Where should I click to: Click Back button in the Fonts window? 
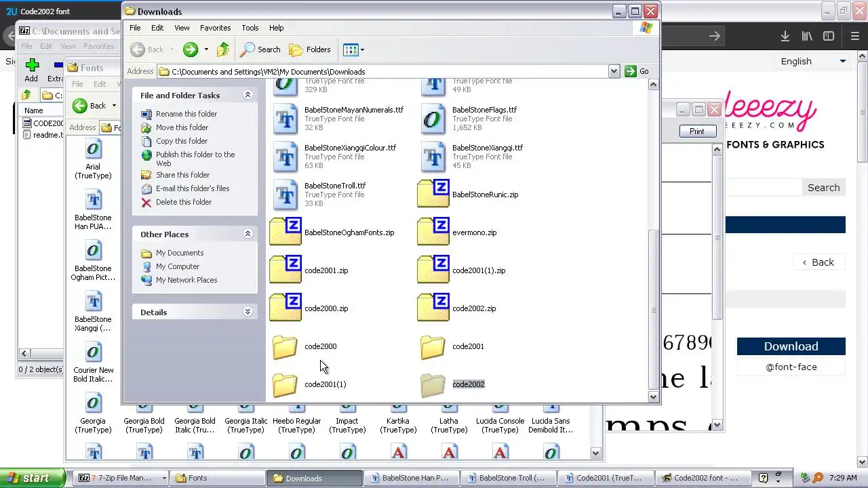[x=91, y=105]
